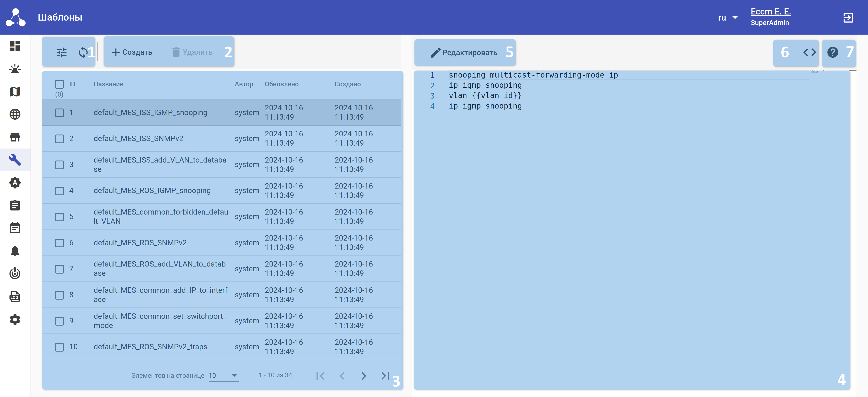Open the dashboard sidebar icon
This screenshot has width=868, height=397.
point(15,46)
